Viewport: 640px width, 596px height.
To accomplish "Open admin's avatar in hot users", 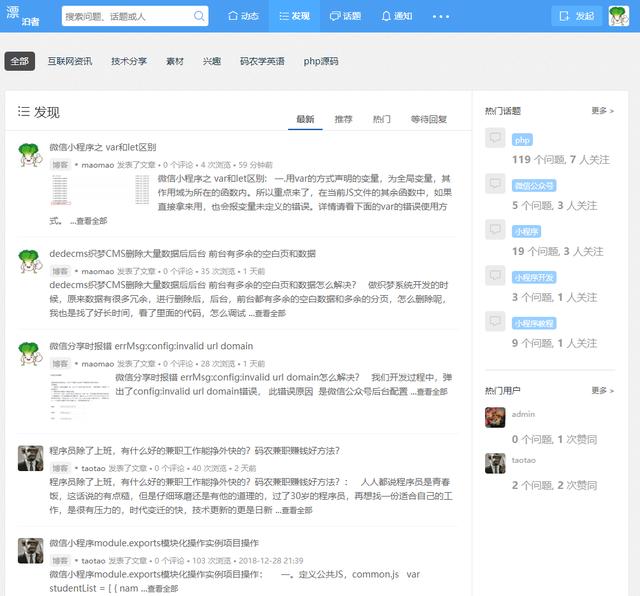I will click(495, 417).
